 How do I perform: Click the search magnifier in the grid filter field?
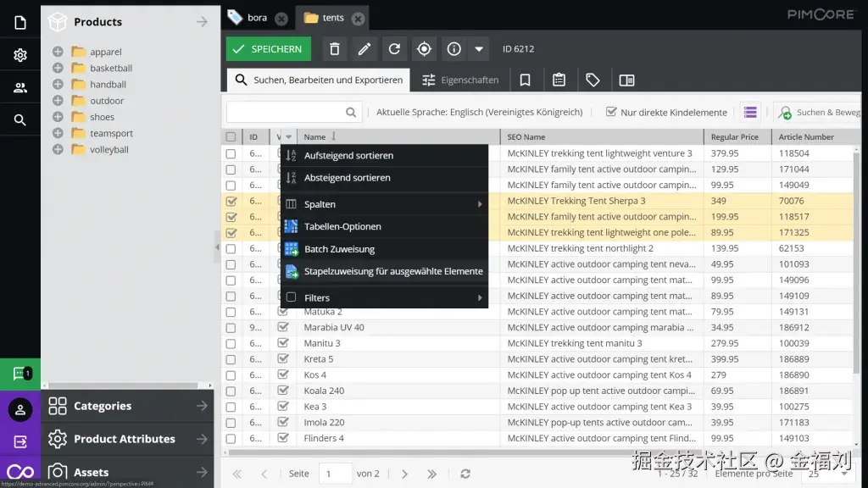coord(351,113)
